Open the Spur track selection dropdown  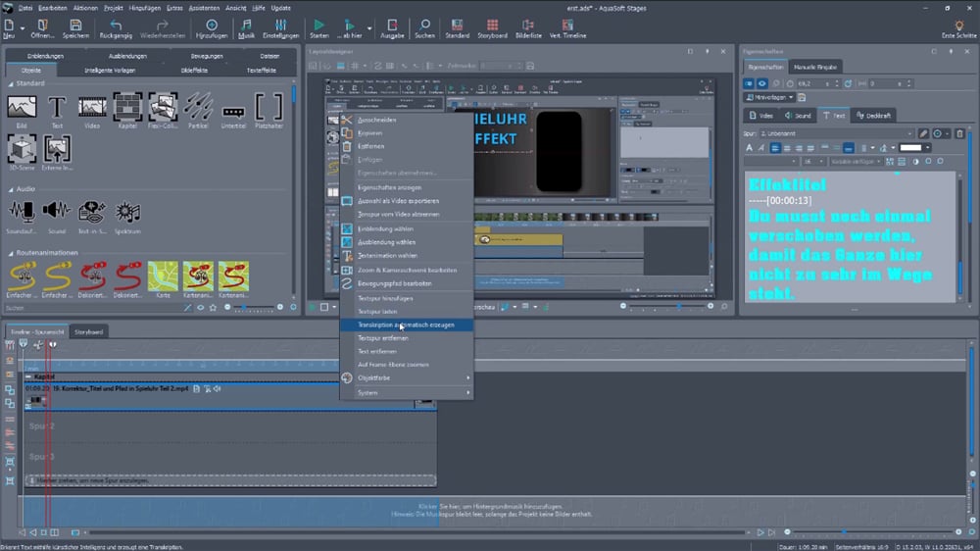(838, 133)
